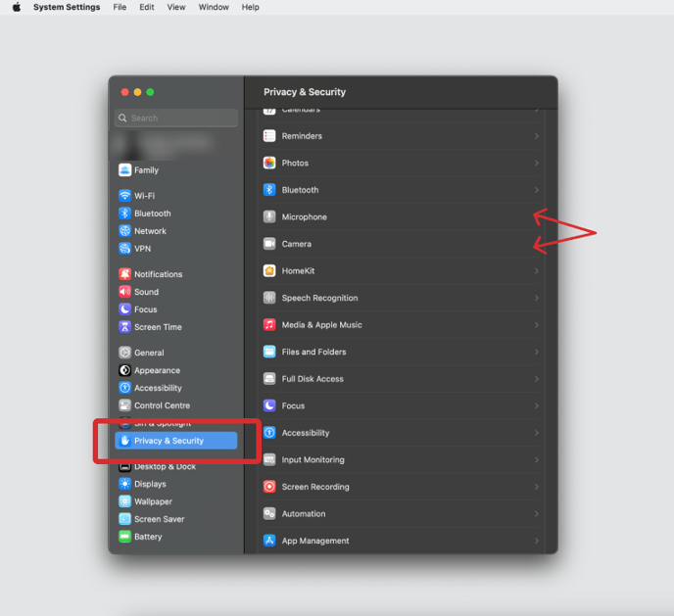
Task: Select the Wi-Fi sidebar icon
Action: pyautogui.click(x=124, y=196)
